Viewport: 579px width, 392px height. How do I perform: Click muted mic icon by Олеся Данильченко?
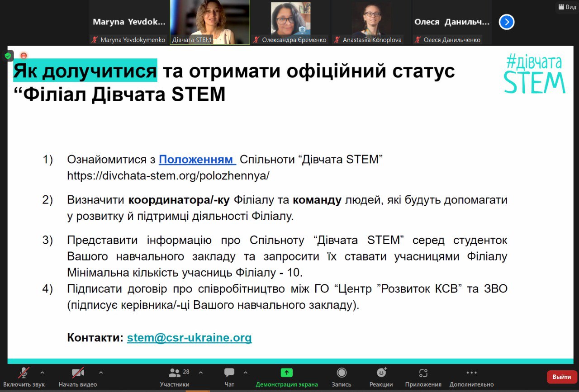[x=418, y=40]
